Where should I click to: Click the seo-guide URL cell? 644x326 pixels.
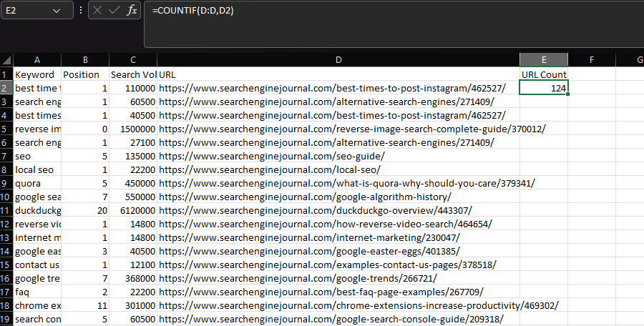click(x=338, y=156)
